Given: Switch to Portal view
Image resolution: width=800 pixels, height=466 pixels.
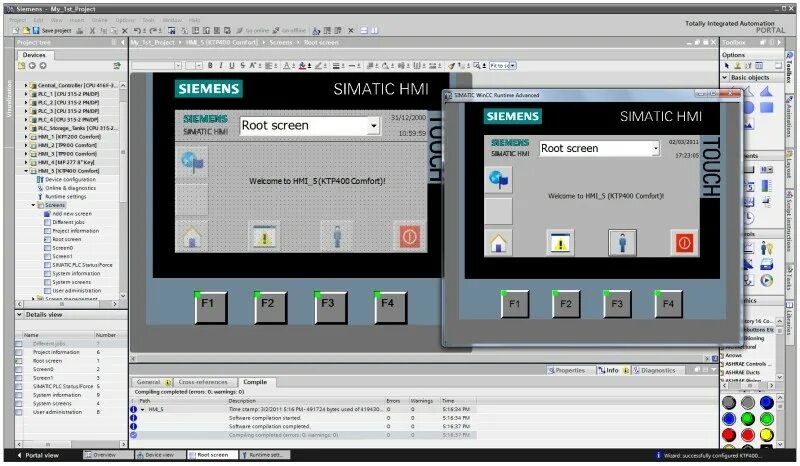Looking at the screenshot, I should (38, 455).
